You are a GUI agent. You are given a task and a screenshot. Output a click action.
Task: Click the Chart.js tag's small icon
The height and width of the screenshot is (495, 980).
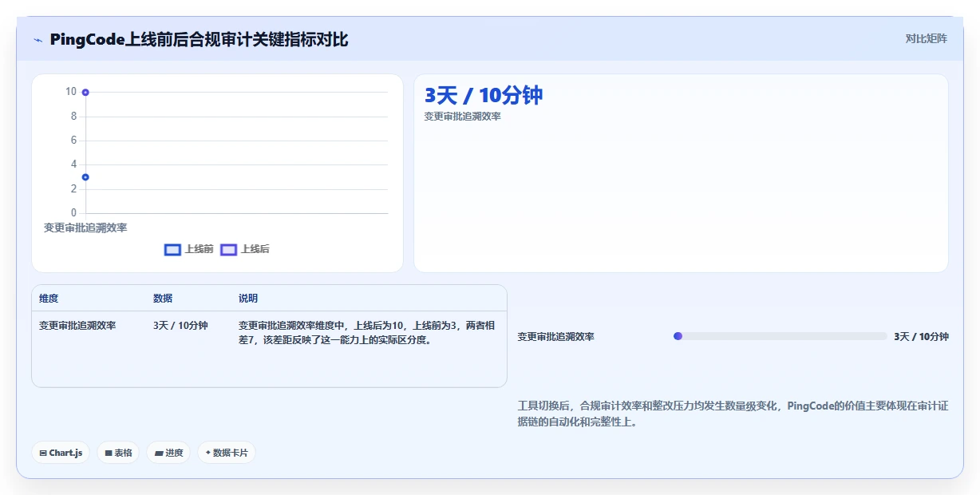(x=43, y=453)
